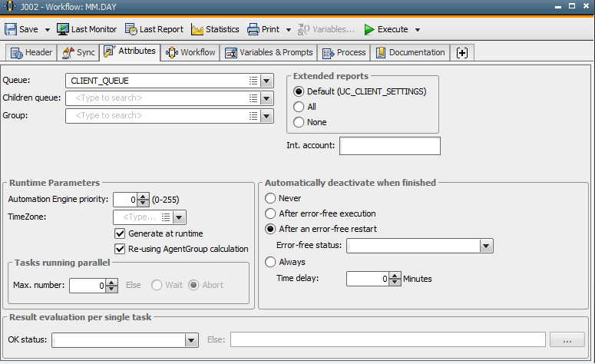Uncheck Generate at runtime
The image size is (595, 364).
tap(120, 233)
